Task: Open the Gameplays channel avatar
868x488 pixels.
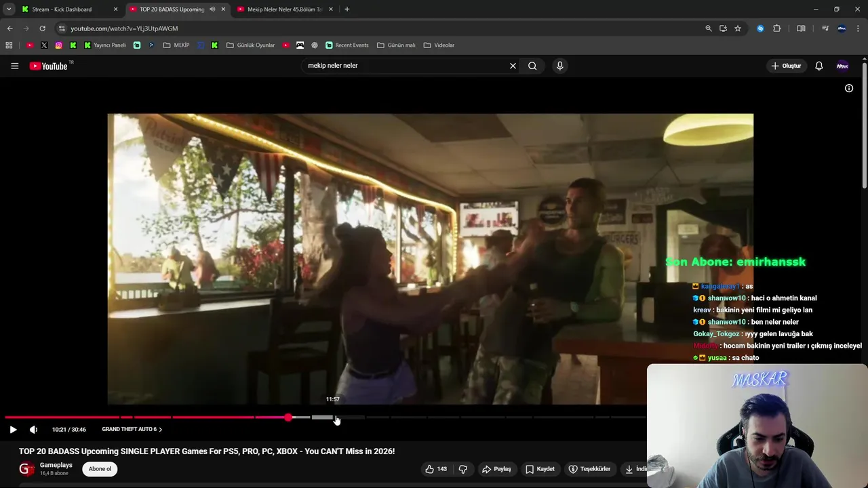Action: tap(26, 469)
